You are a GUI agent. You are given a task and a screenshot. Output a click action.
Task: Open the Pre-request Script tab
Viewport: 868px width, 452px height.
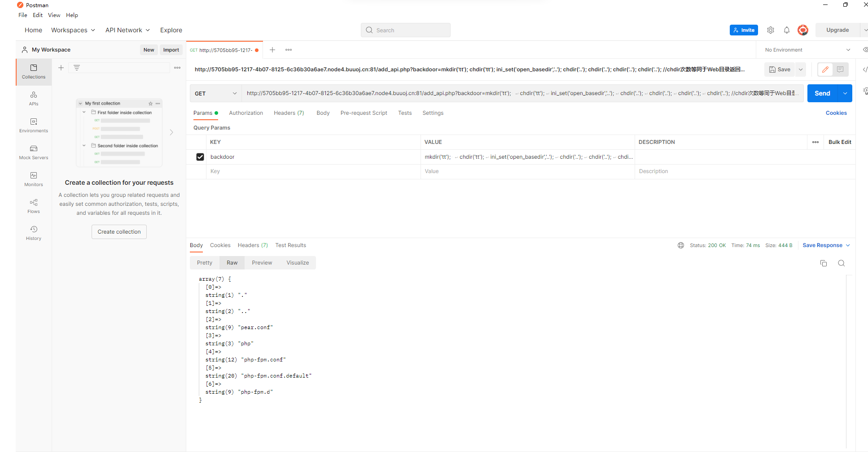(x=364, y=113)
